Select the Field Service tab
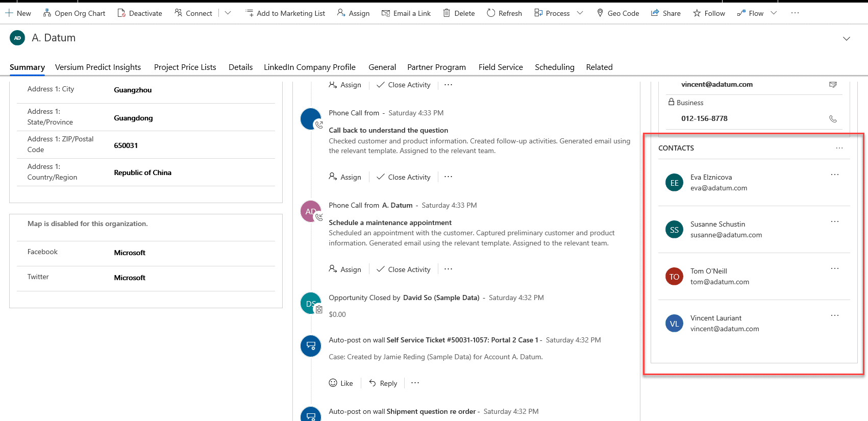Image resolution: width=868 pixels, height=421 pixels. 501,67
